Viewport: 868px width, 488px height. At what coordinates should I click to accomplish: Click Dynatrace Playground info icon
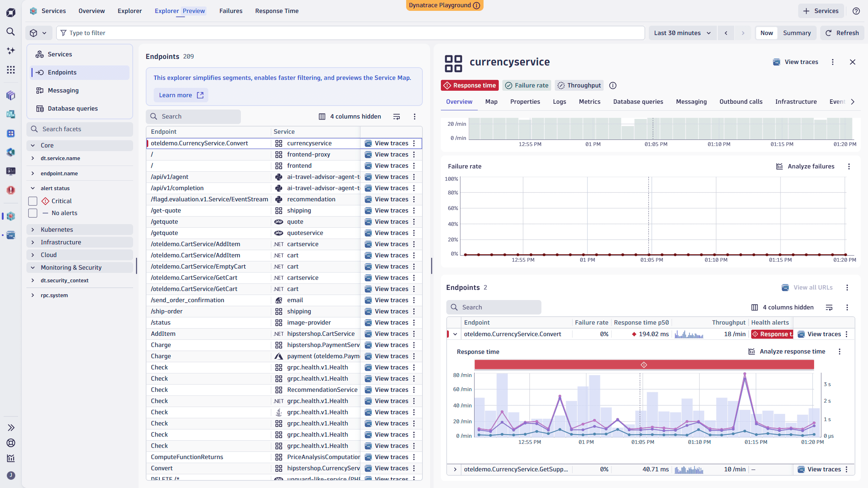477,5
